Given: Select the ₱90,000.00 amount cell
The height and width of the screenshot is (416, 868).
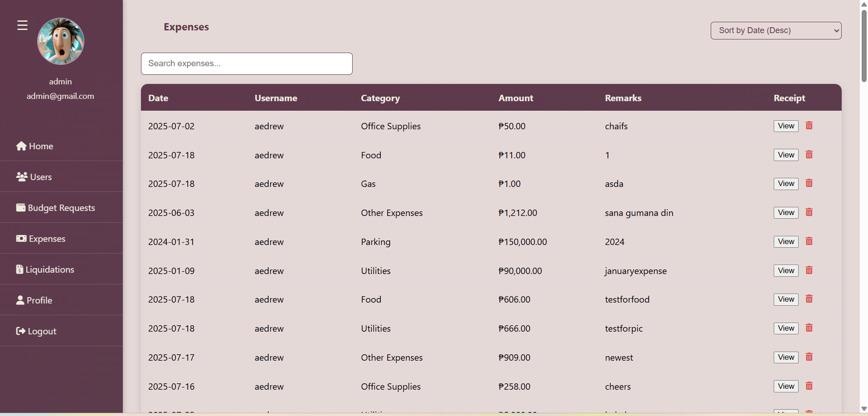Looking at the screenshot, I should [520, 271].
